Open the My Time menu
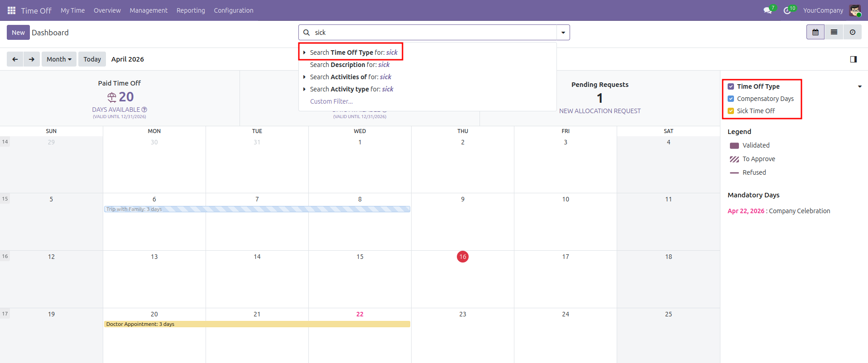 click(73, 10)
